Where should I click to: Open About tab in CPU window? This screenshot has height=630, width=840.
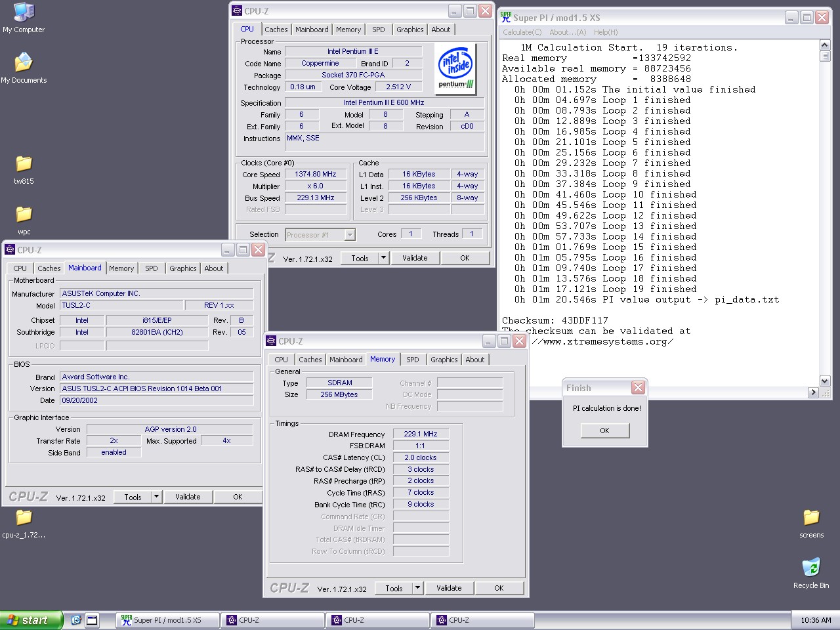point(441,30)
